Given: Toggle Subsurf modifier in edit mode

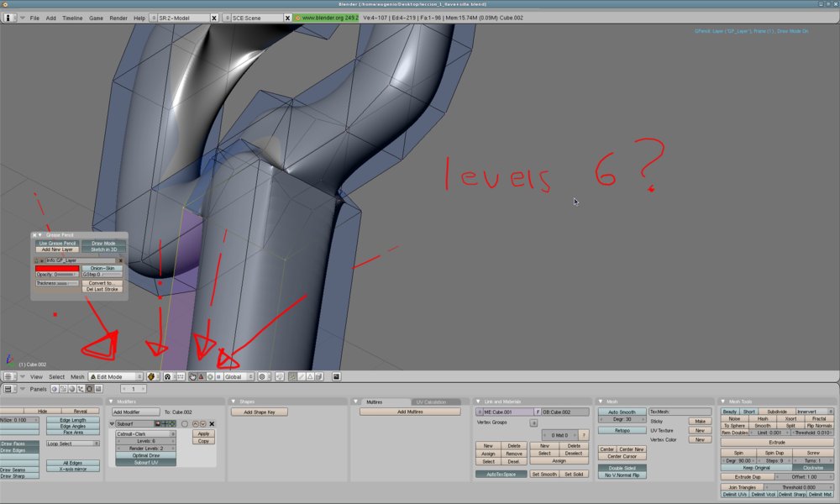Looking at the screenshot, I should [x=172, y=423].
